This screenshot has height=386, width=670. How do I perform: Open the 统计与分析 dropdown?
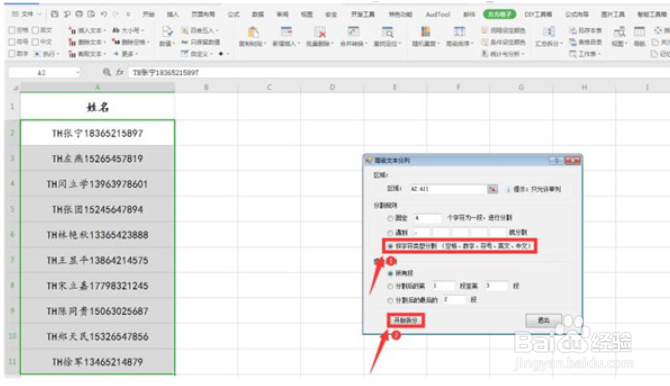503,54
